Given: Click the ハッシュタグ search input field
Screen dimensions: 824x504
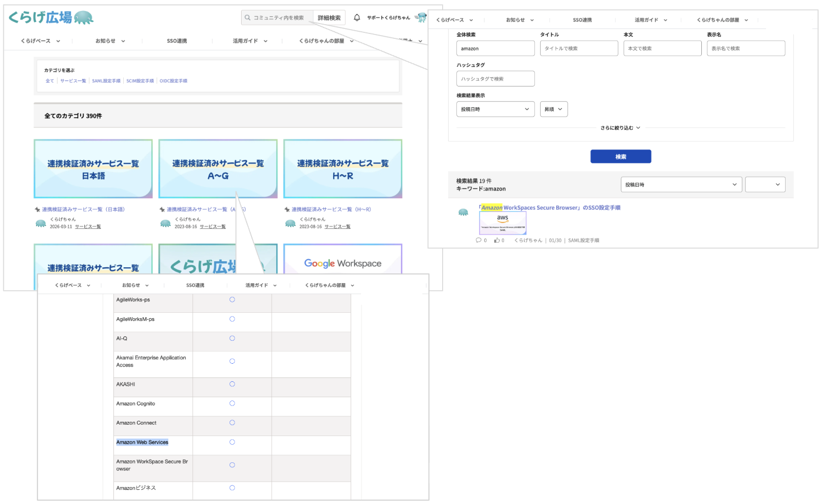Looking at the screenshot, I should point(495,78).
